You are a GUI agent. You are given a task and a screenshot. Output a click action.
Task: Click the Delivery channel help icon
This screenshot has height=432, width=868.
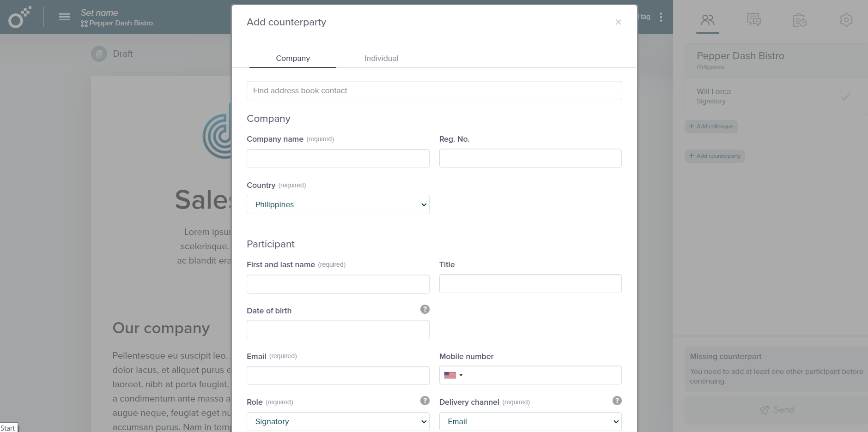click(x=617, y=401)
